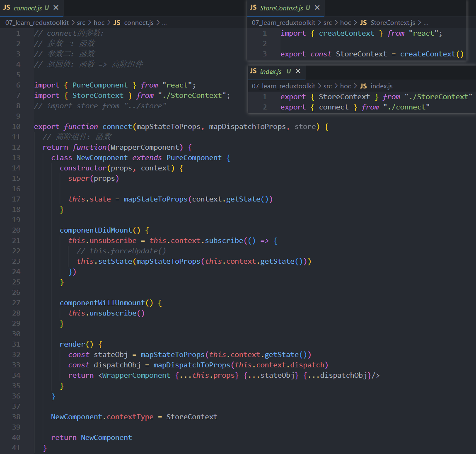This screenshot has height=454, width=476.
Task: Click the subscribe call on line 21
Action: point(224,240)
